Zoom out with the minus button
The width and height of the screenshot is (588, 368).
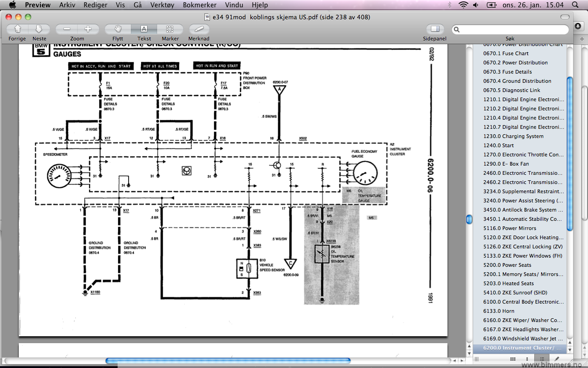(67, 29)
